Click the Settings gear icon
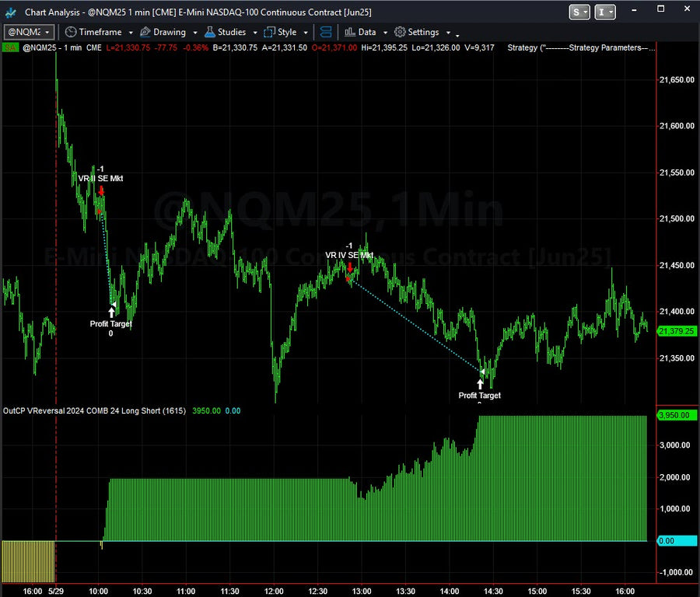The width and height of the screenshot is (700, 597). [x=400, y=32]
